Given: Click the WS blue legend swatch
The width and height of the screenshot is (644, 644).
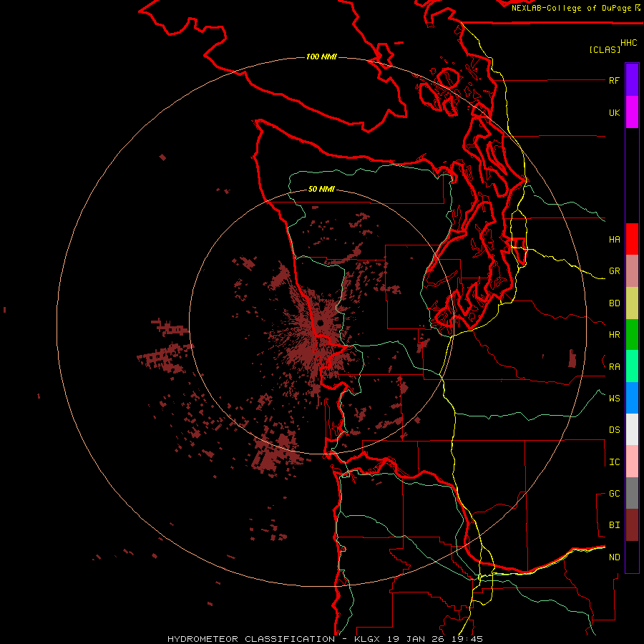Looking at the screenshot, I should (632, 398).
